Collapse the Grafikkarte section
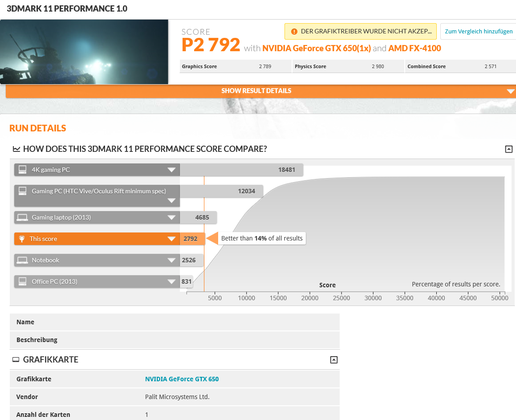Screen dimensions: 516x420 tap(334, 360)
